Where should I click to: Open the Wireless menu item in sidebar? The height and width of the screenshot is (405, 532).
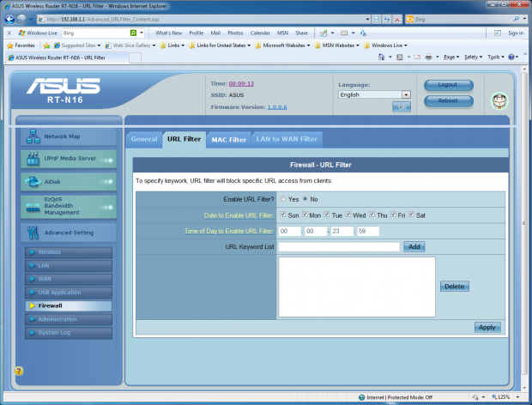69,252
